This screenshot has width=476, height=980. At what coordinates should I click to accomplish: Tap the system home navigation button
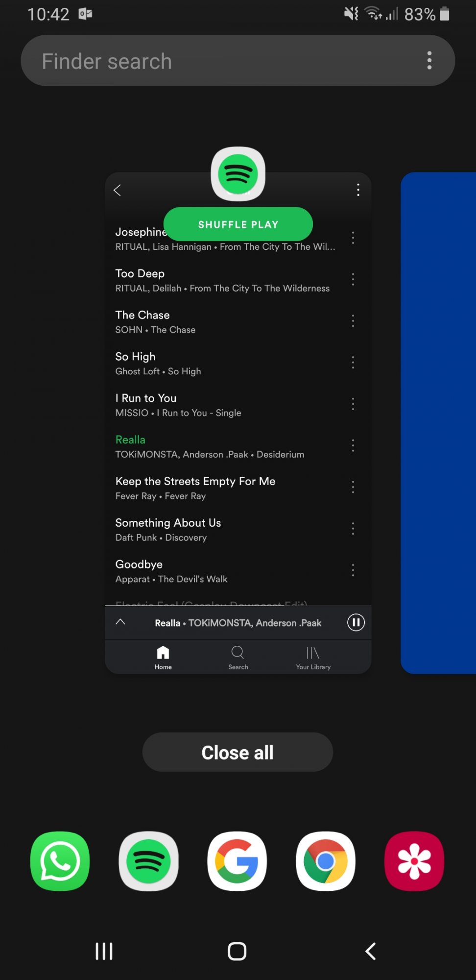click(x=237, y=951)
